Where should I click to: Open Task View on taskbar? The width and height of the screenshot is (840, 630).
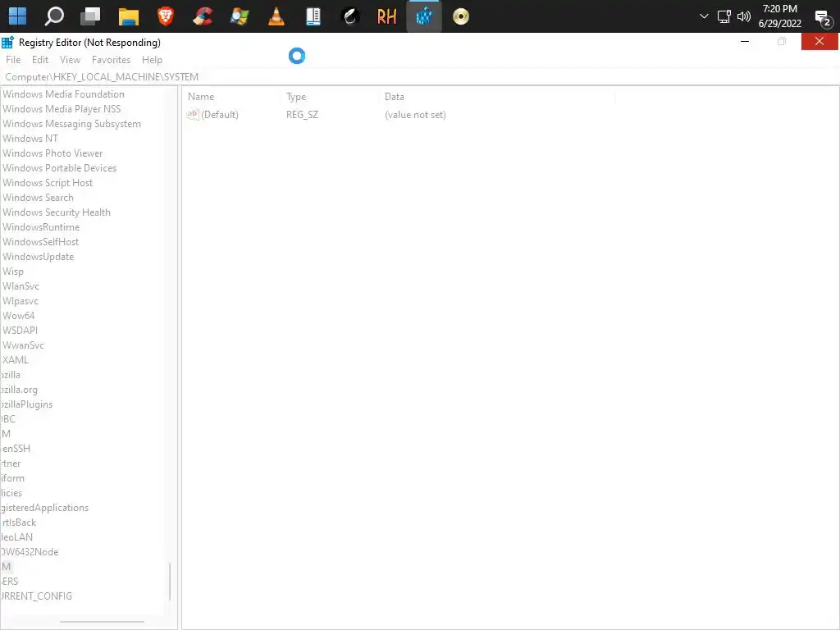tap(90, 16)
